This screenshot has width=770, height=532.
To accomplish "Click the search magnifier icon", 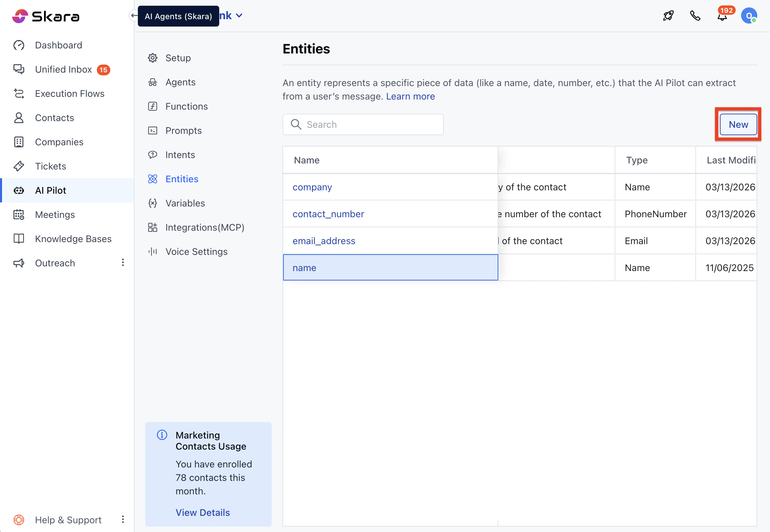I will [x=296, y=124].
